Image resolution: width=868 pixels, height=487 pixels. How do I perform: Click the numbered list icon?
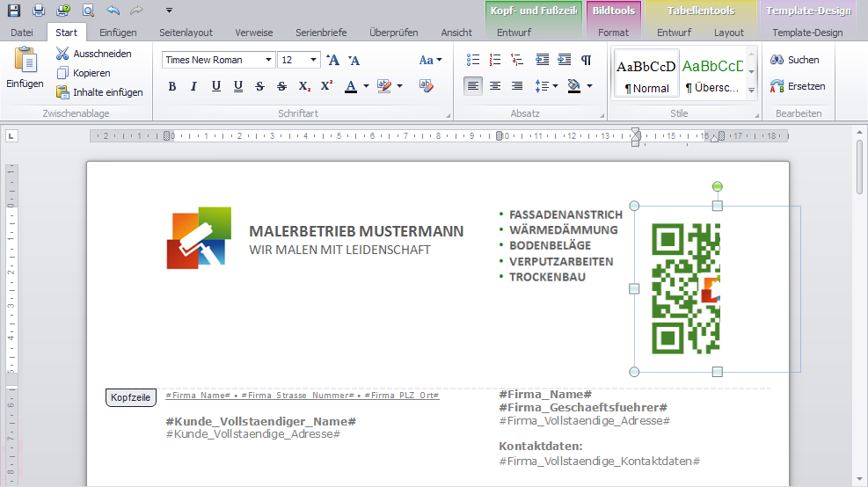click(495, 60)
